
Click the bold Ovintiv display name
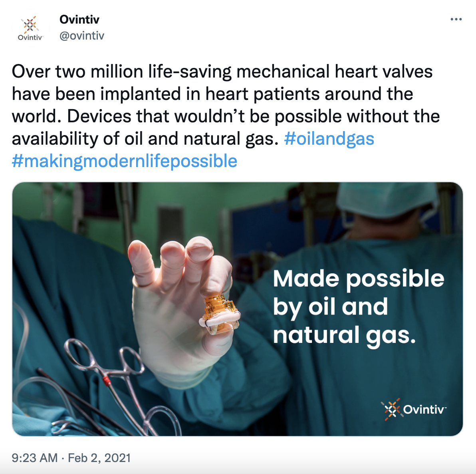(79, 19)
